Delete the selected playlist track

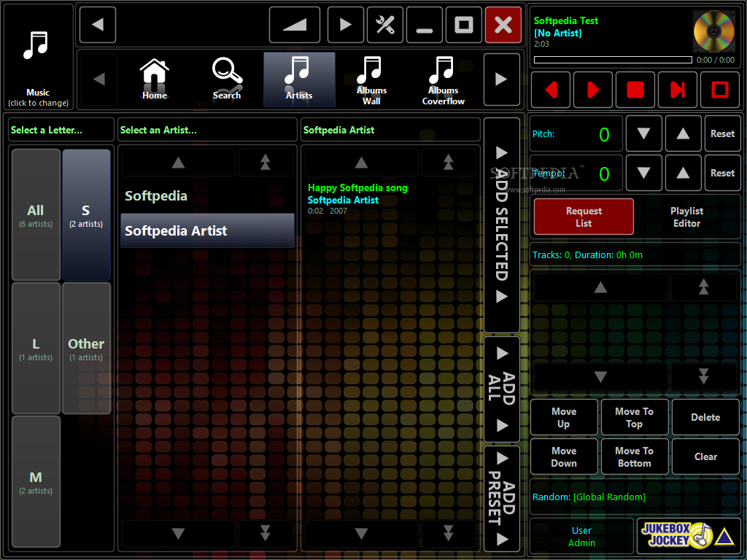pyautogui.click(x=705, y=417)
